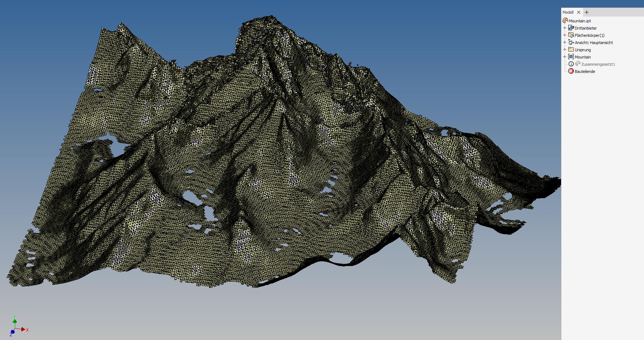Click the red Bauteilende end-of-part icon
This screenshot has height=340, width=644.
point(572,71)
